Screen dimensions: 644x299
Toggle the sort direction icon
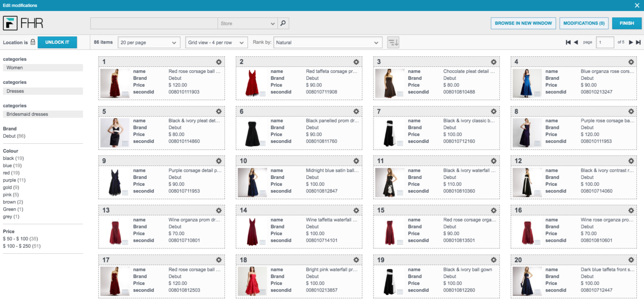[393, 42]
